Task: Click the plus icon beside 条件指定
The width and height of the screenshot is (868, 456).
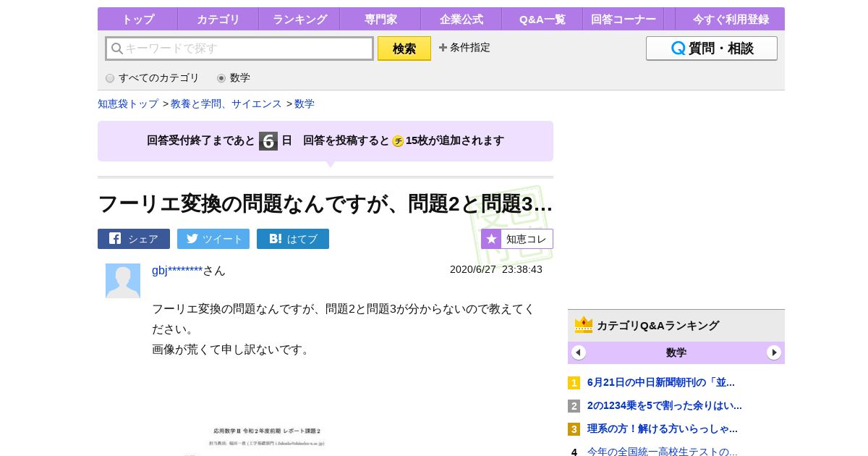Action: [x=443, y=48]
